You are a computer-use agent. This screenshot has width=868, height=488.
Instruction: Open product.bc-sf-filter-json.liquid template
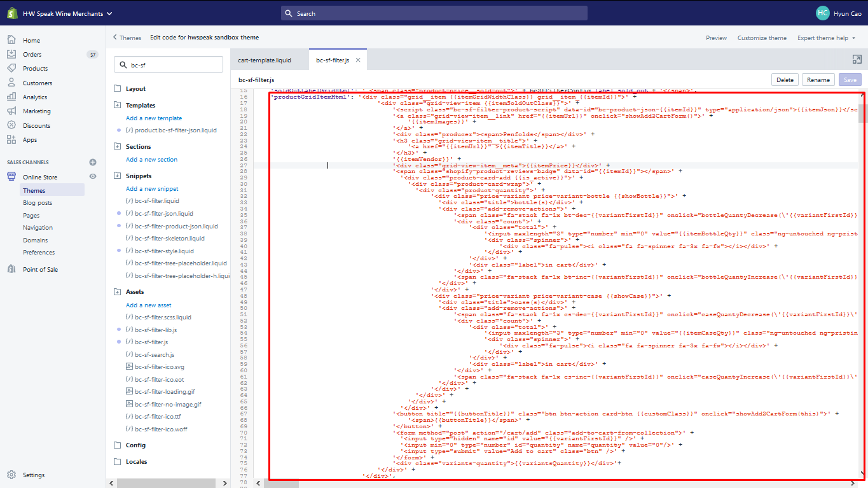(171, 130)
